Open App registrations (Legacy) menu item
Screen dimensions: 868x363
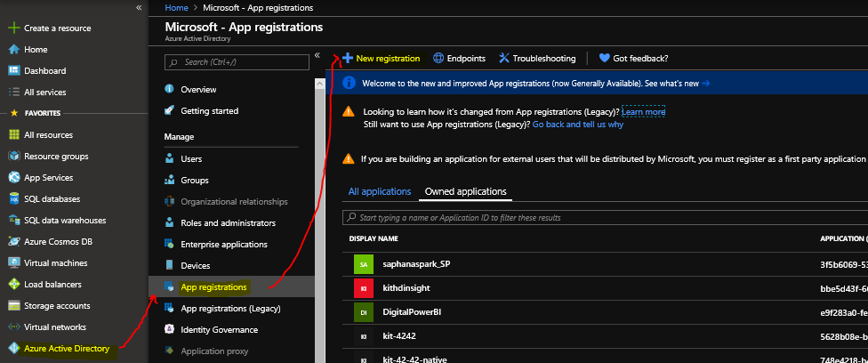[231, 308]
